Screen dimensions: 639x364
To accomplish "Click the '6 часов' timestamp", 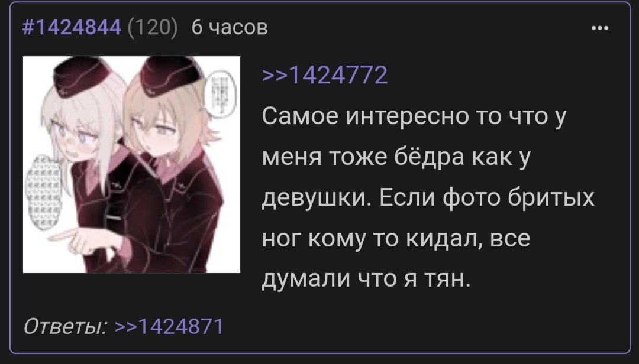I will point(230,28).
